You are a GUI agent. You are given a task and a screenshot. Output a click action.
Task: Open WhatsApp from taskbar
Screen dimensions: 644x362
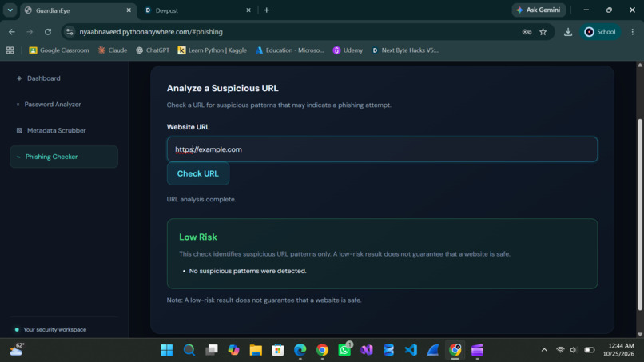coord(344,350)
